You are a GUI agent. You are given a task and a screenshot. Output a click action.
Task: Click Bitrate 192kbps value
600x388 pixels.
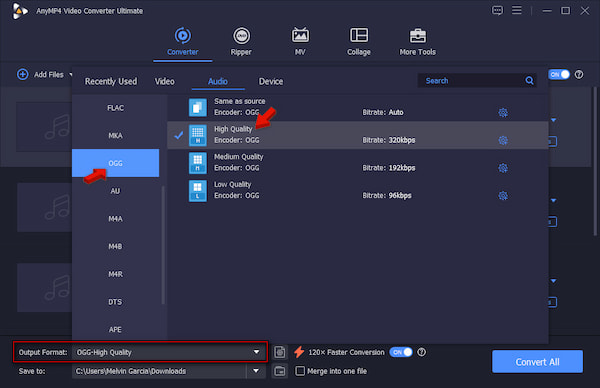click(x=402, y=168)
